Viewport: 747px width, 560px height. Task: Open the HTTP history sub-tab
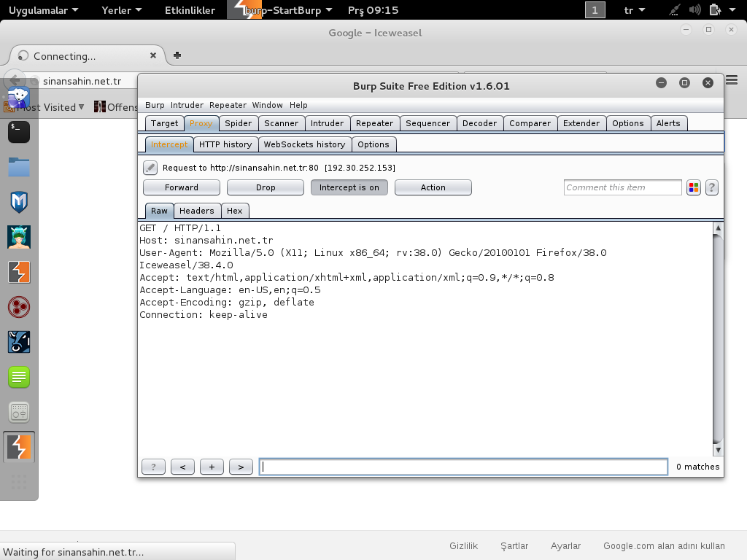[225, 144]
